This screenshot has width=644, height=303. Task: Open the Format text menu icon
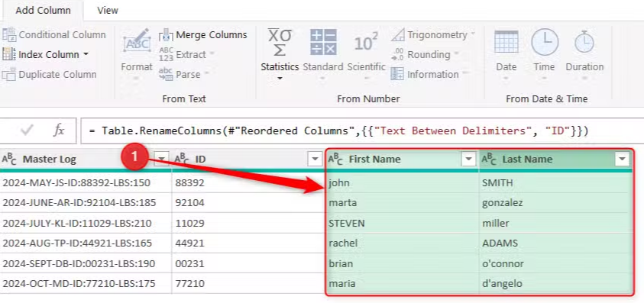(x=137, y=41)
